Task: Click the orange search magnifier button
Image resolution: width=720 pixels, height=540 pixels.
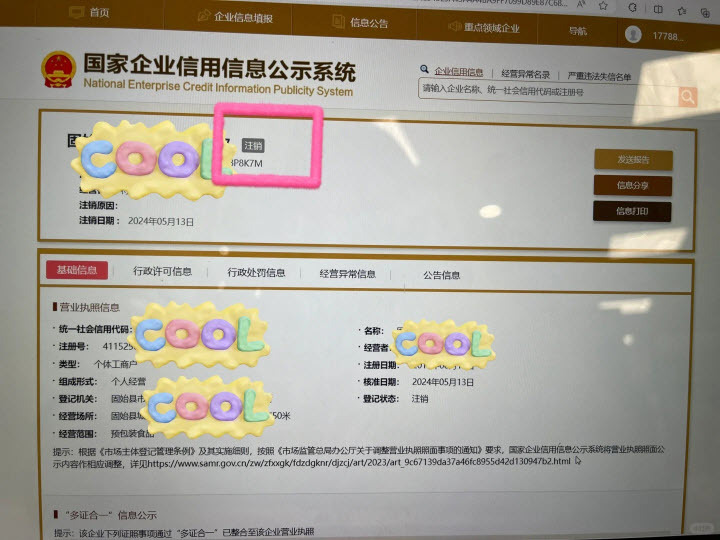Action: point(688,96)
